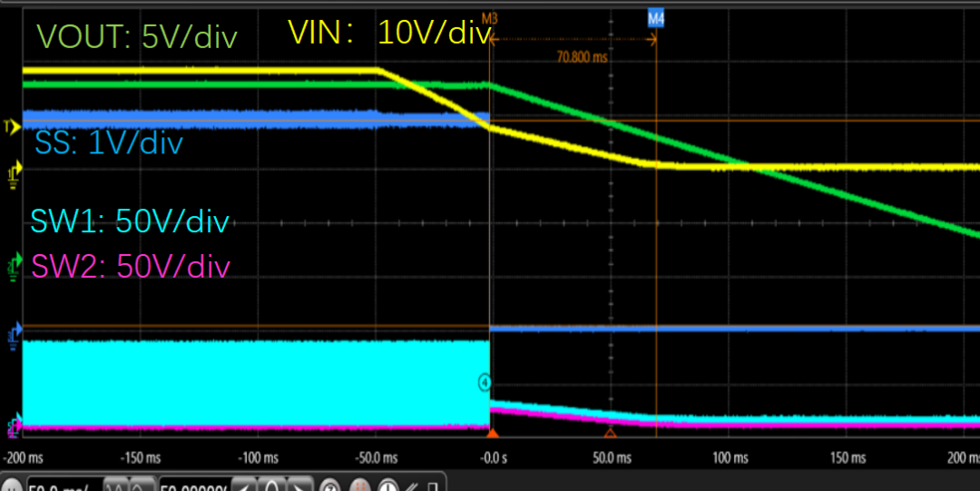The image size is (980, 491).
Task: Click the hollow orange triangle near 50 ms
Action: tap(611, 433)
